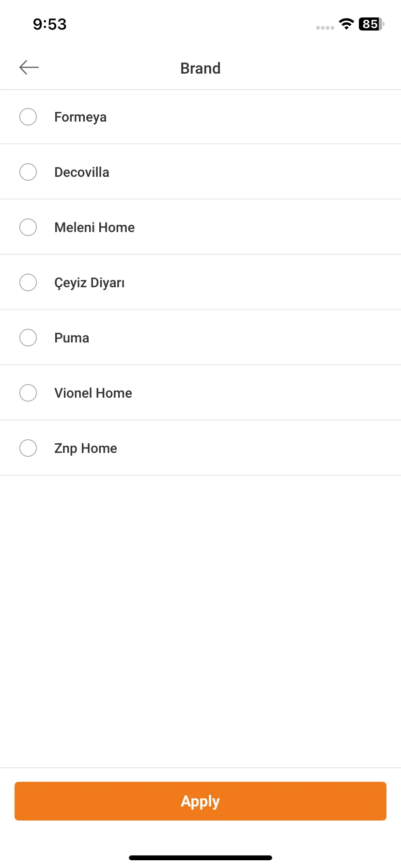Go back using the left arrow icon
Image resolution: width=401 pixels, height=868 pixels.
pos(29,67)
